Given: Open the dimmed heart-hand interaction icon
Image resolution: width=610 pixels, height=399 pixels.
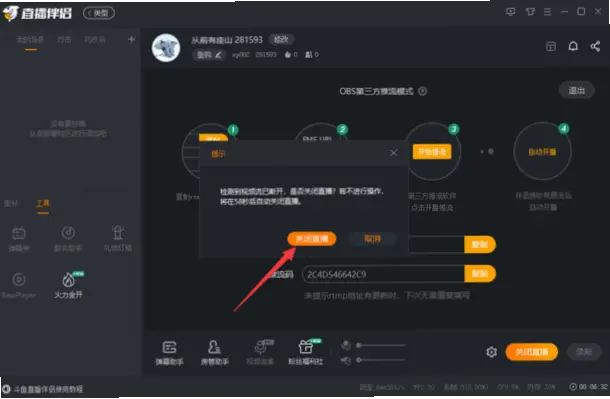Looking at the screenshot, I should tap(260, 353).
